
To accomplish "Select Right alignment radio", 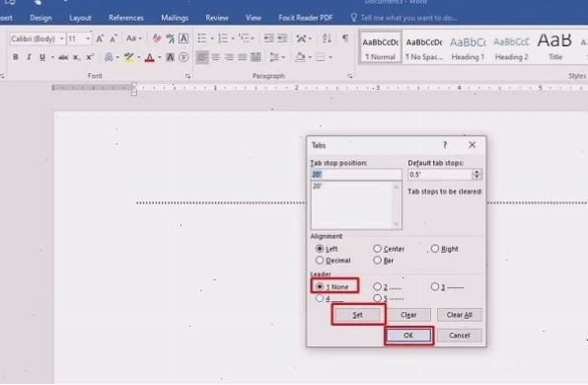I will [435, 249].
